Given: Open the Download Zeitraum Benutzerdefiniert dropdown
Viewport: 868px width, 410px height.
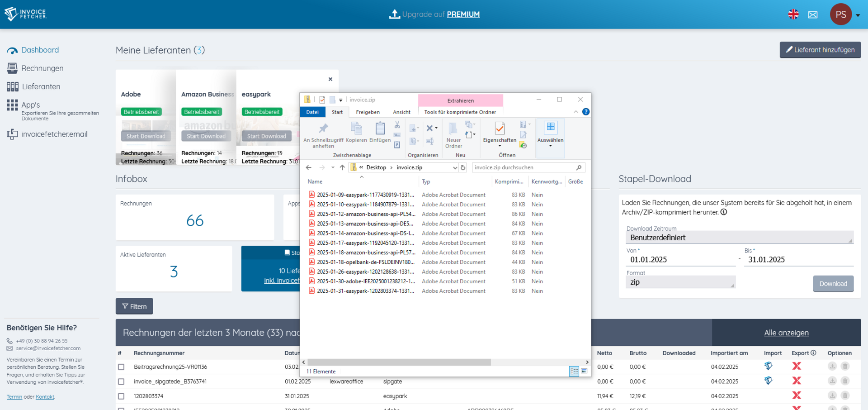Looking at the screenshot, I should (739, 238).
